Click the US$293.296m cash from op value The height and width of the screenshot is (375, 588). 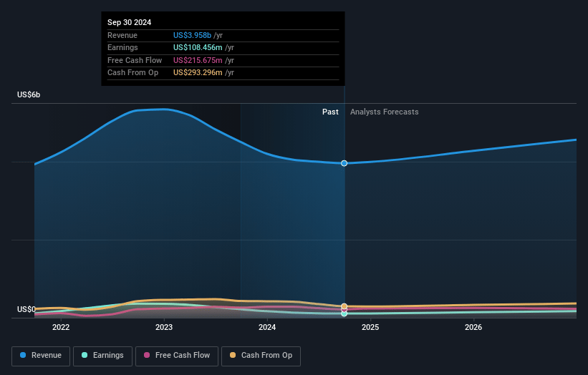coord(198,73)
